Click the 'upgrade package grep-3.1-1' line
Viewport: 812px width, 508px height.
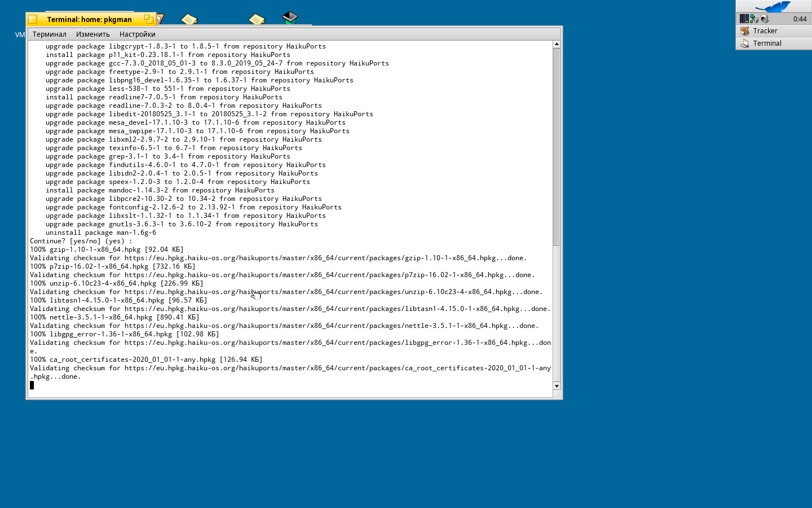point(168,156)
